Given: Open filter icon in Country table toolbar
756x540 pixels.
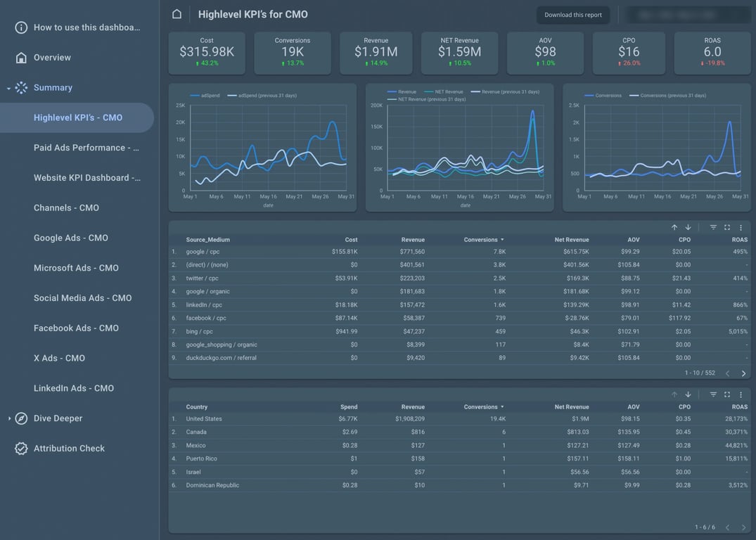Looking at the screenshot, I should [x=713, y=394].
